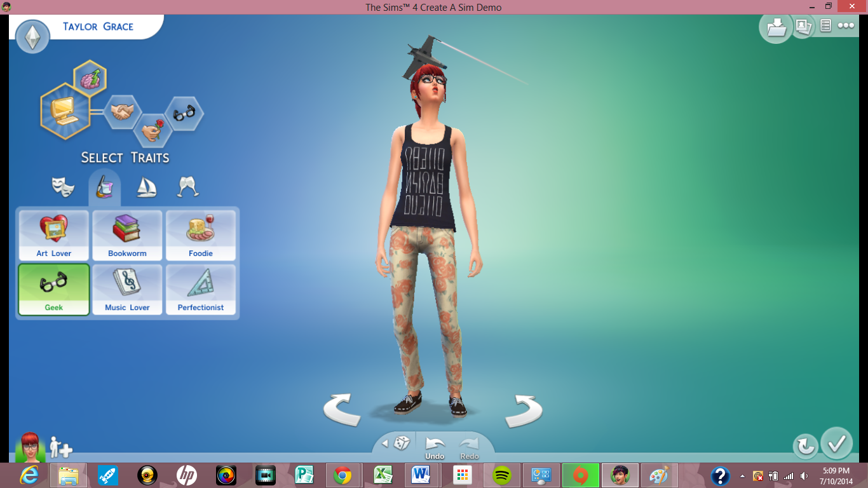
Task: Click the plumbob diamond icon beside Taylor Grace
Action: (x=32, y=37)
